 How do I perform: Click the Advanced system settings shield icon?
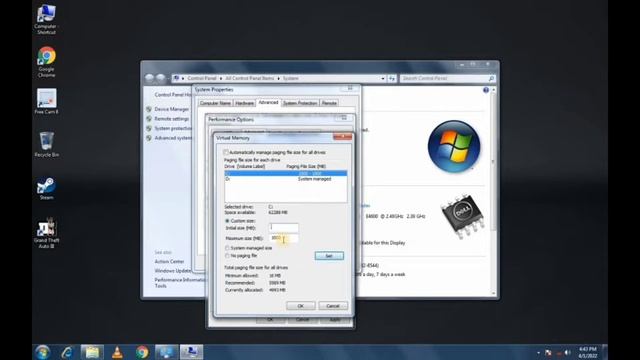(149, 138)
